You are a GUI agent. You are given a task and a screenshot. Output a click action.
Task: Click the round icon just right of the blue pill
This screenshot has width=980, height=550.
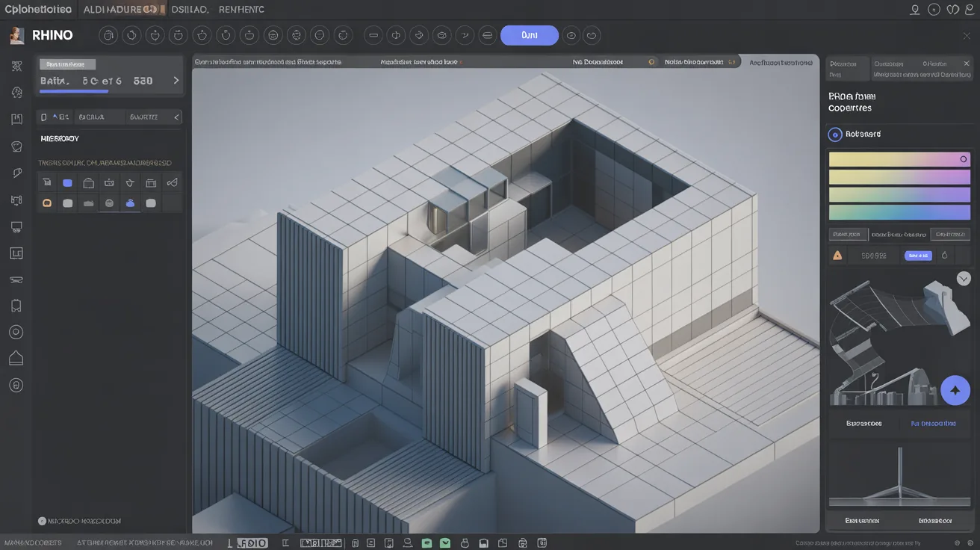click(571, 35)
